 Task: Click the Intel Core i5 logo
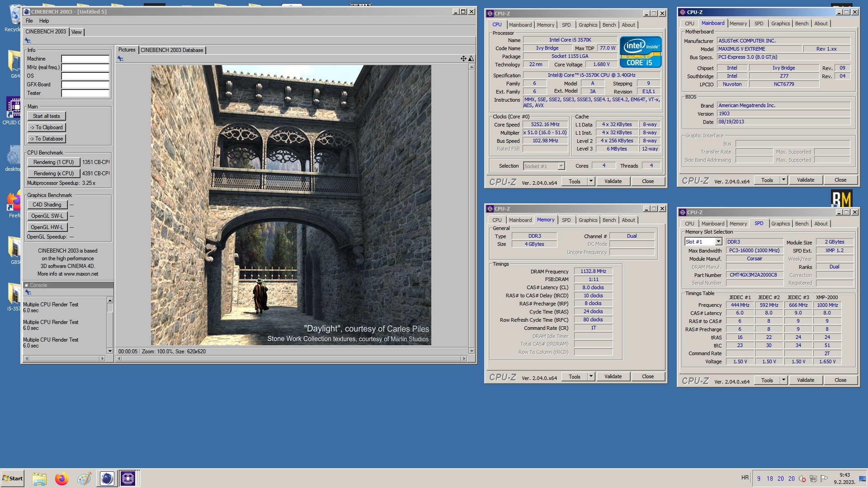point(640,52)
